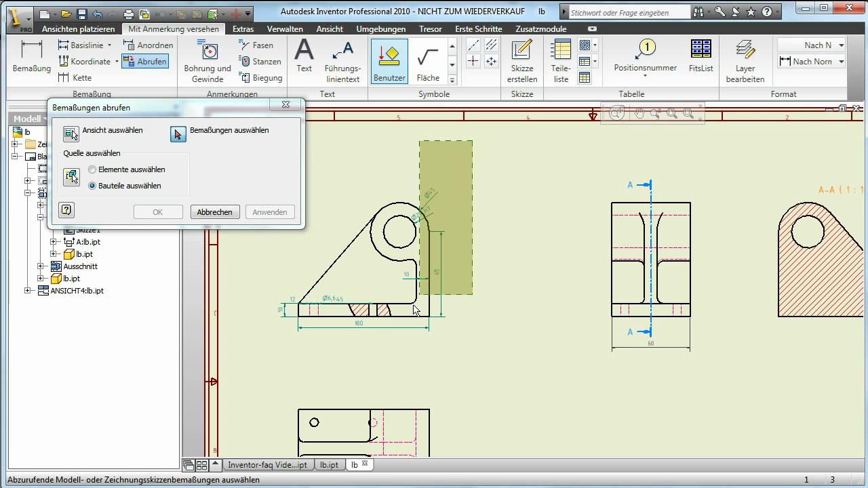The height and width of the screenshot is (488, 868).
Task: Activate the Abrufen dimensions tool
Action: pyautogui.click(x=144, y=62)
